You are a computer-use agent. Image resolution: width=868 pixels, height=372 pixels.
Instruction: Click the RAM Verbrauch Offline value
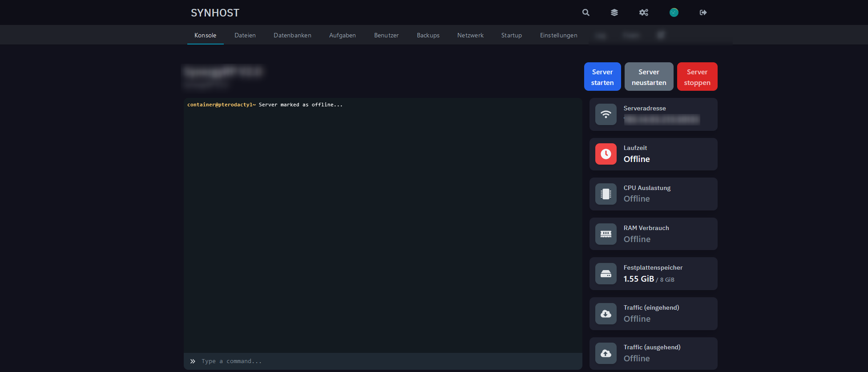(x=637, y=239)
